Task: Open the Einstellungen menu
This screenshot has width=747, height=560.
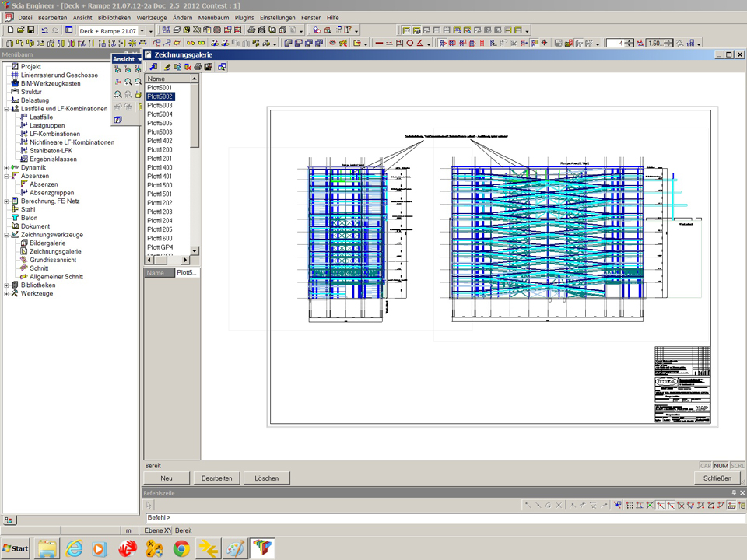Action: pyautogui.click(x=278, y=17)
